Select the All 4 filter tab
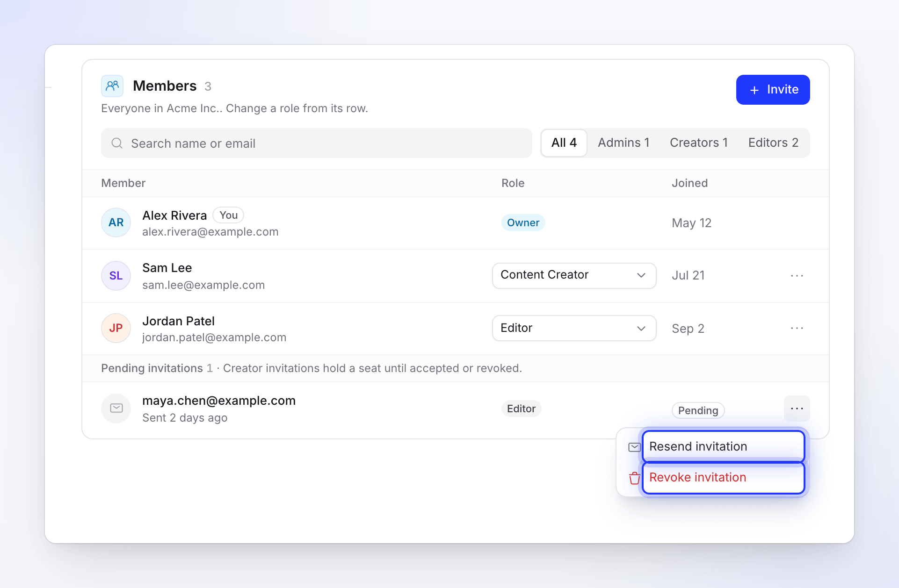Viewport: 899px width, 588px height. (x=564, y=143)
